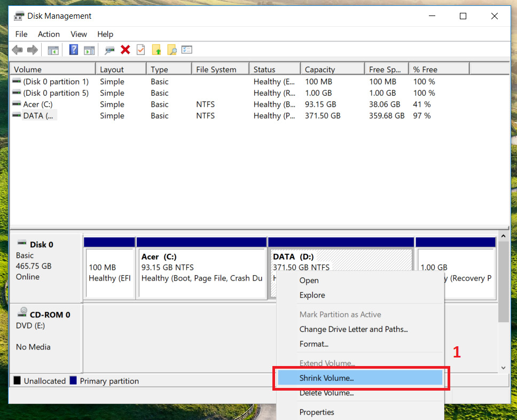Click drive icon beside Disk 0 partition 1

click(17, 81)
